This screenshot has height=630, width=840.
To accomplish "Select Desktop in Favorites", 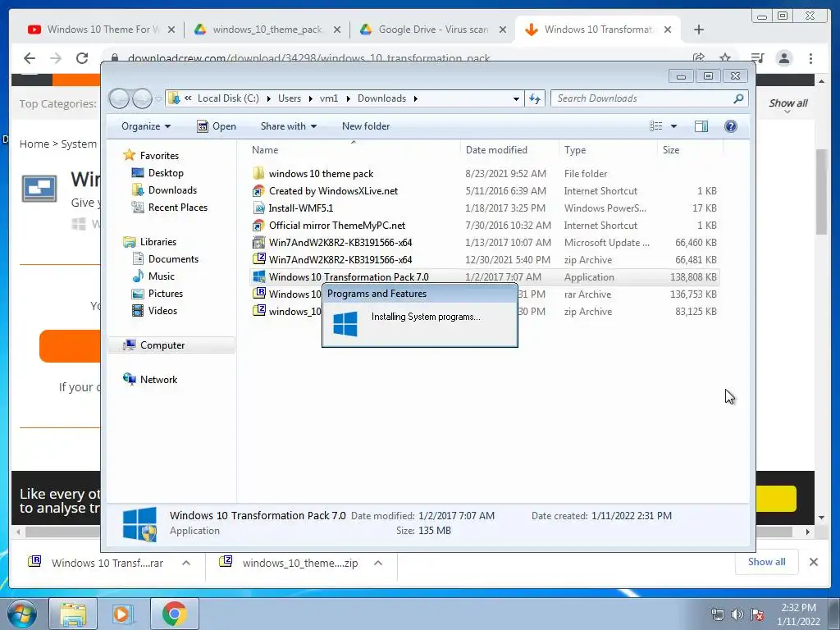I will coord(166,173).
